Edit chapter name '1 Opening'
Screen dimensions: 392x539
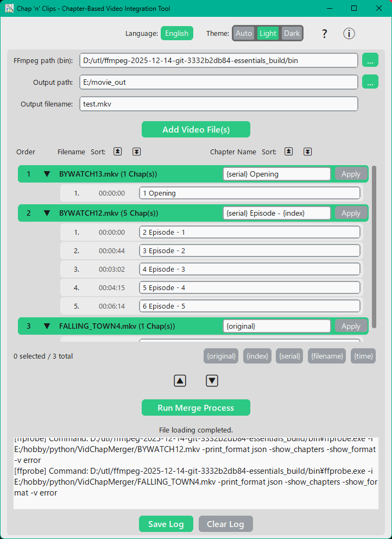click(x=250, y=193)
